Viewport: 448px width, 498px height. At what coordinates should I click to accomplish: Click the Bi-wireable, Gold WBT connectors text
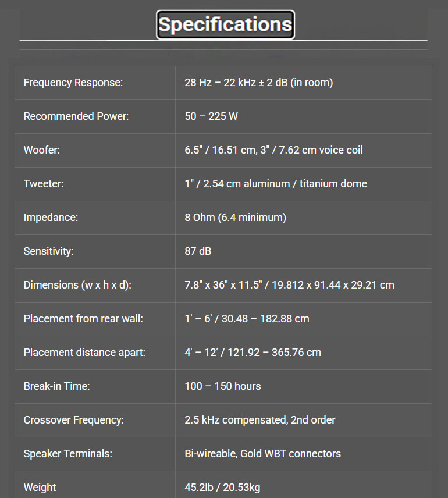[x=262, y=454]
